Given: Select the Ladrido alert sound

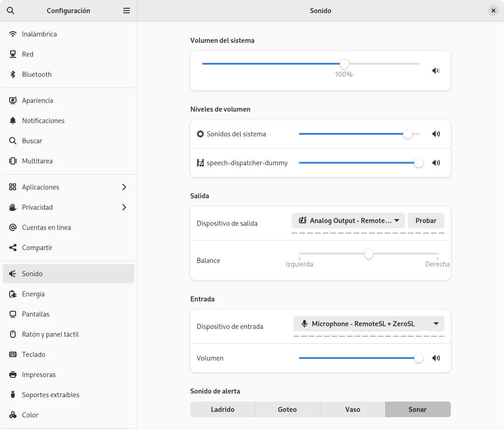Looking at the screenshot, I should [222, 409].
